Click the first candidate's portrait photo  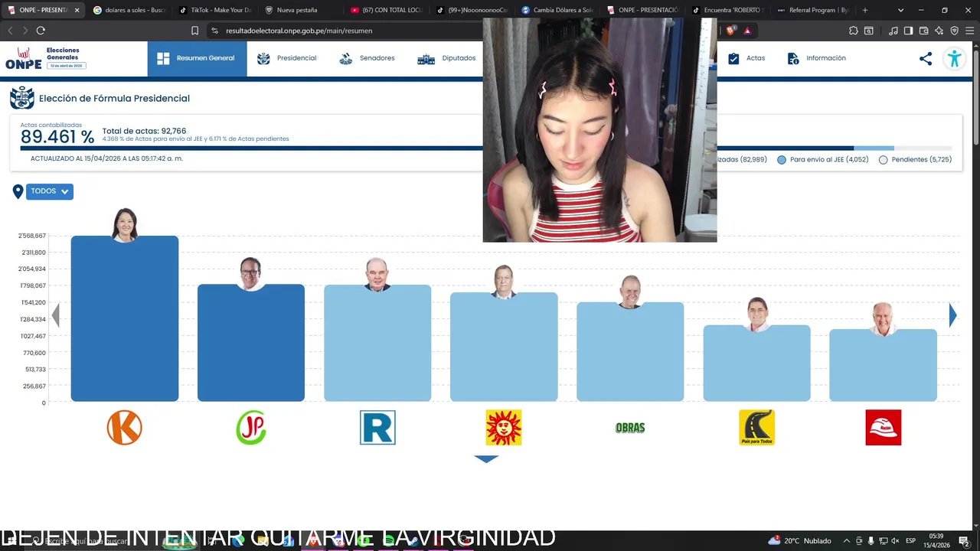[125, 225]
